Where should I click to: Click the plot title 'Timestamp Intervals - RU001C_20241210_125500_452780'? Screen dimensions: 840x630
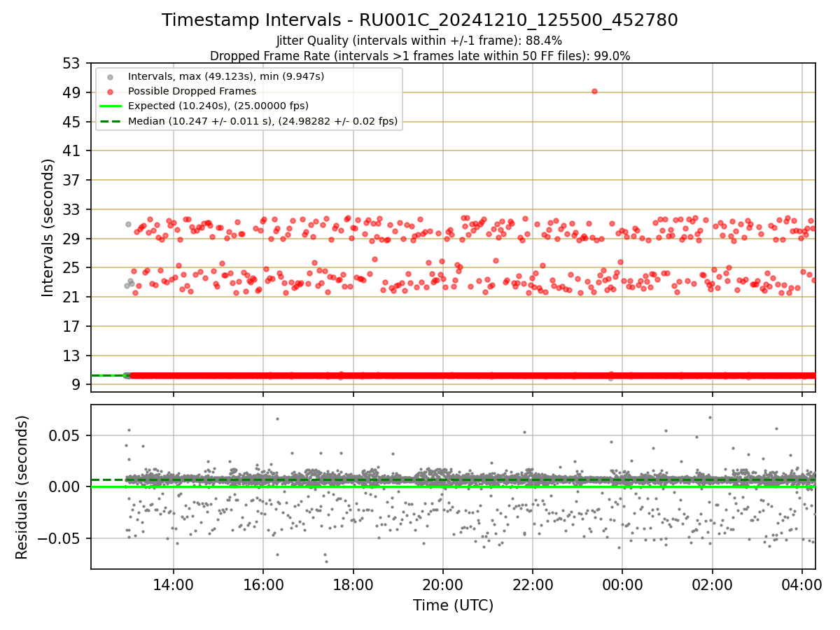coord(420,20)
